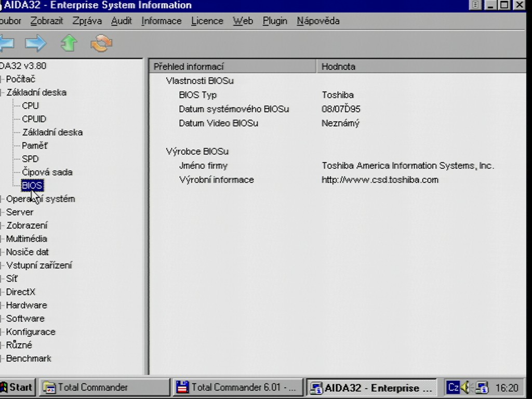Switch to Total Commander 6.01 taskbar button
Viewport: 532px width, 399px height.
pos(237,387)
